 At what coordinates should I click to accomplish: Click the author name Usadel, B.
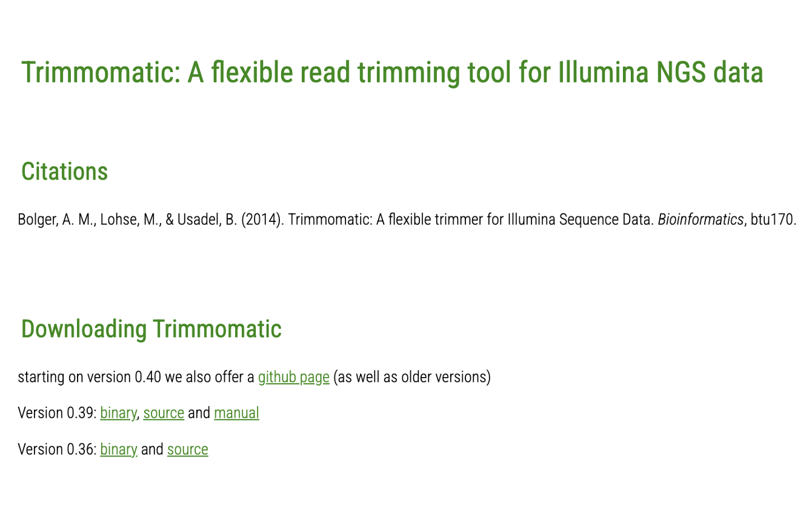(207, 219)
